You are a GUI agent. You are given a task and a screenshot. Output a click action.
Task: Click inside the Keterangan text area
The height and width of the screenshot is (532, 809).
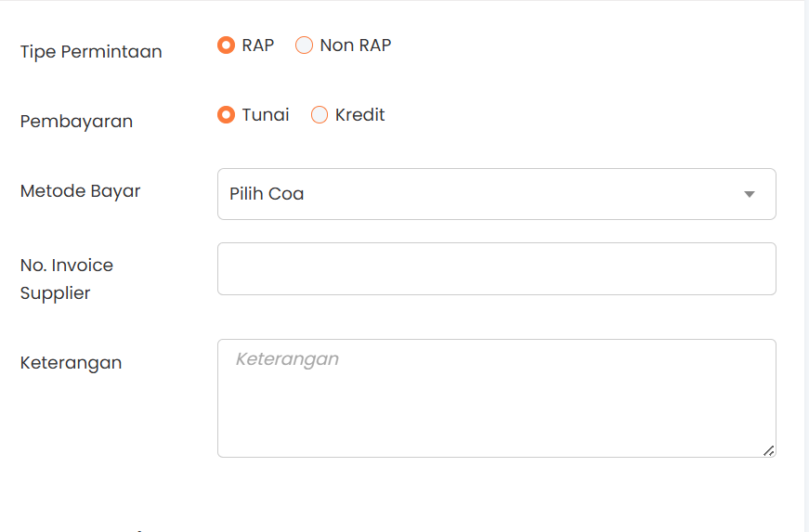click(496, 397)
